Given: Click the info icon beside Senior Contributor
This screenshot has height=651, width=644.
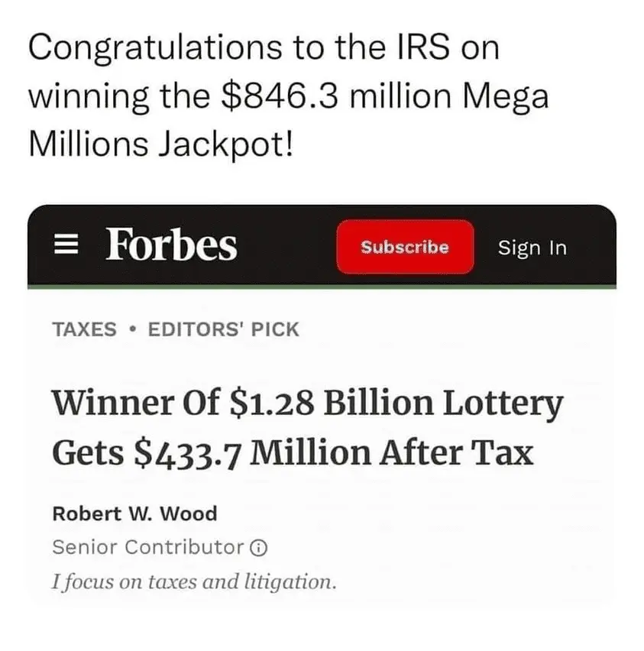Looking at the screenshot, I should point(260,548).
